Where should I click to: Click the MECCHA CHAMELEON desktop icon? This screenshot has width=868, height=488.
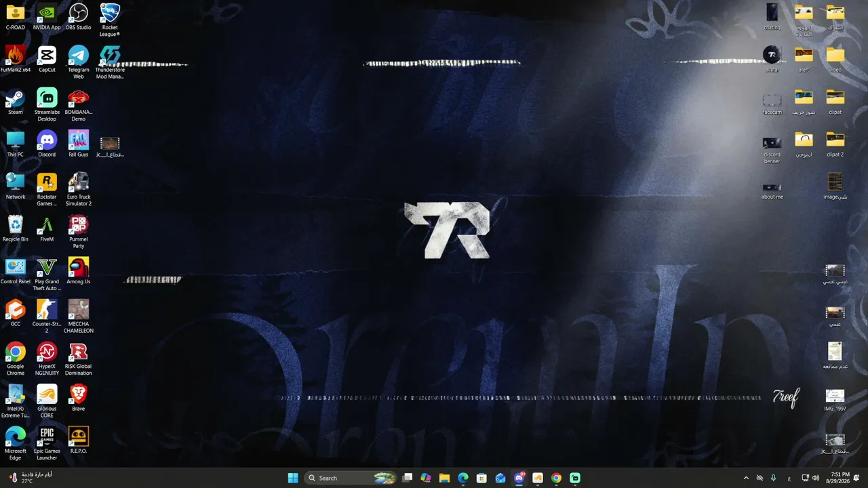coord(79,317)
